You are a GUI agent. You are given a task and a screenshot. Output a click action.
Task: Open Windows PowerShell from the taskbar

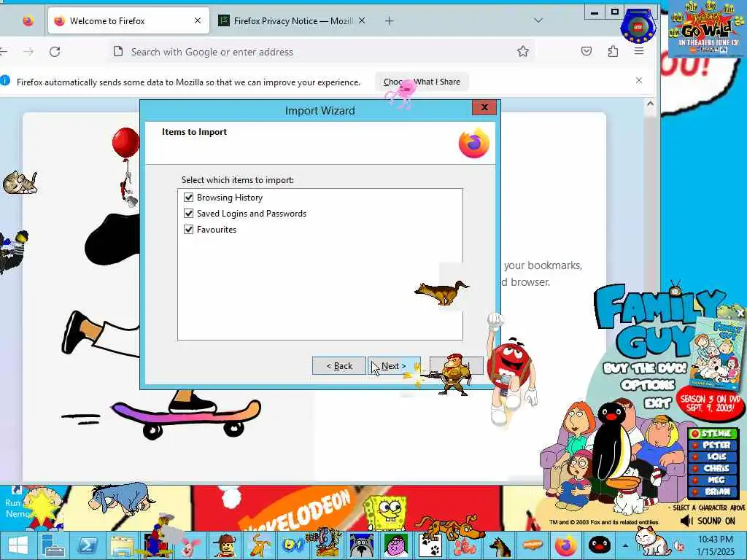coord(88,545)
